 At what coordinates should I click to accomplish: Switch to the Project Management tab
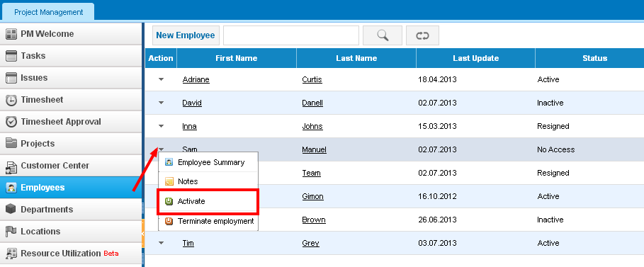tap(48, 12)
